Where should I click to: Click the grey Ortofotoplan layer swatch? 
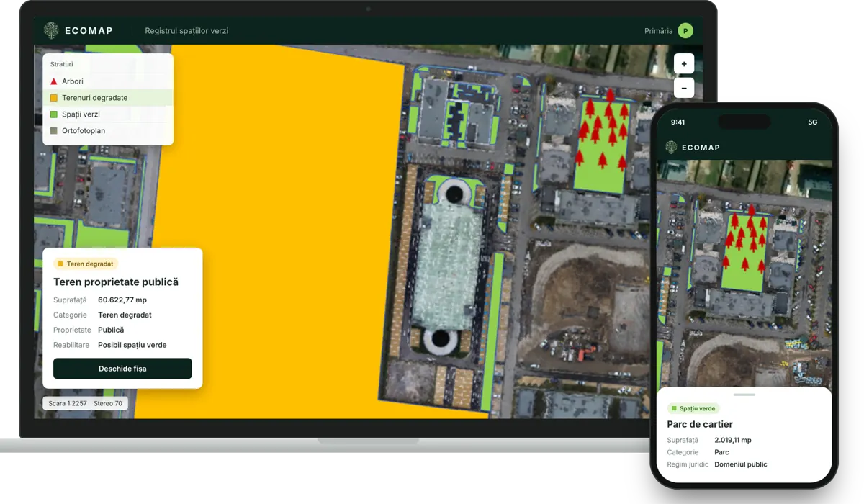[54, 131]
